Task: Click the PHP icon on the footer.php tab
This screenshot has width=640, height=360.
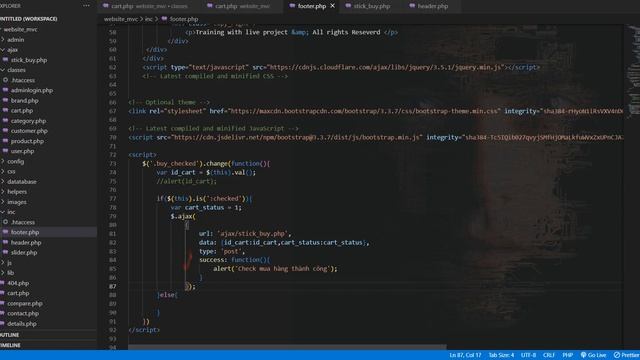Action: pyautogui.click(x=292, y=6)
